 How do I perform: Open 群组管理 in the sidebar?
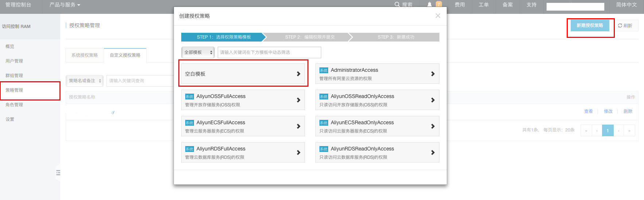coord(14,76)
